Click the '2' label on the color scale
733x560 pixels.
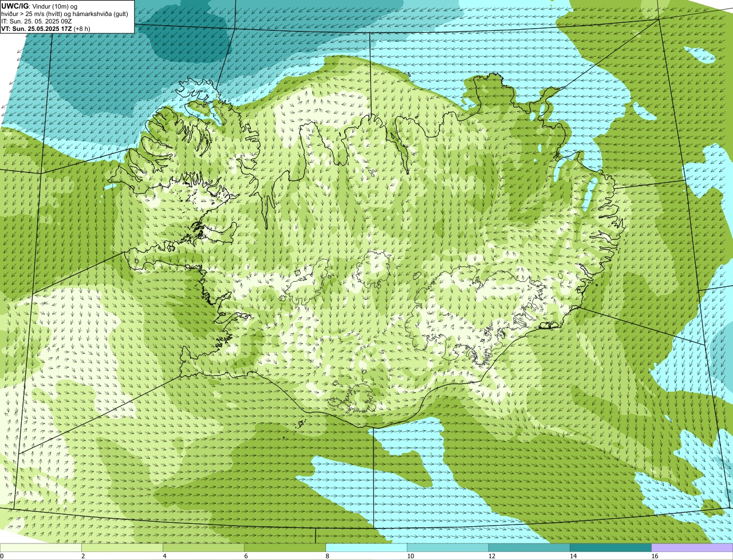pos(83,556)
